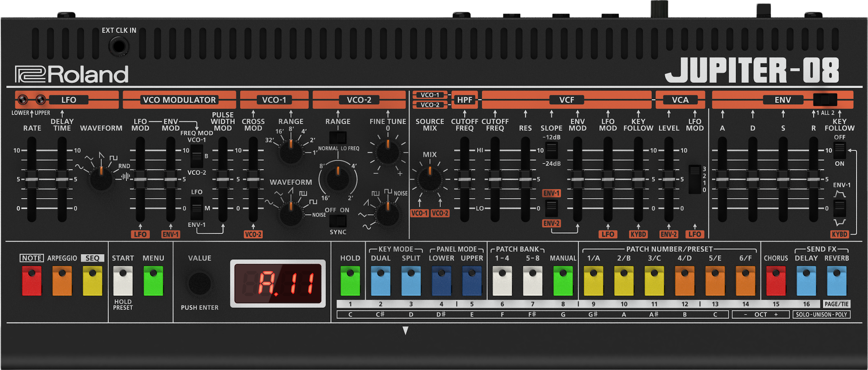Flip the ENV KEY FOLLOW off/on switch
Screen dimensions: 868x370
pos(839,150)
